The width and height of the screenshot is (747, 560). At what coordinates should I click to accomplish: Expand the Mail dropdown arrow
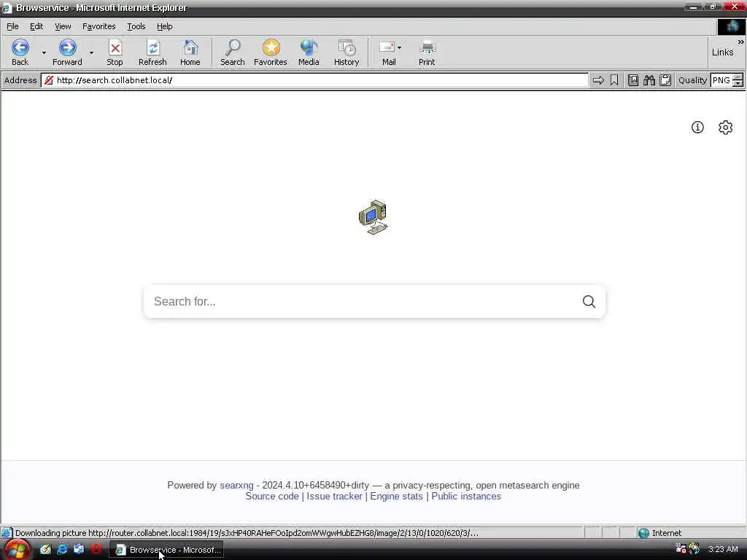[399, 47]
